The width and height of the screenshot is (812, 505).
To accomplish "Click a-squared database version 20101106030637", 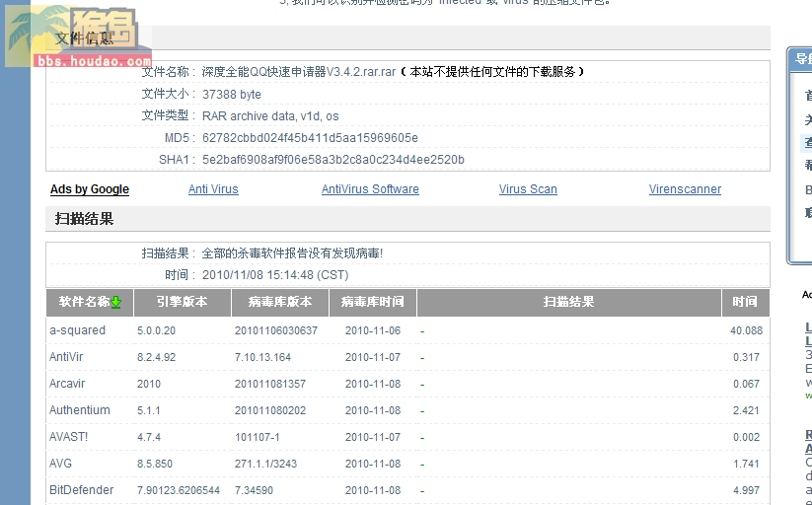I will tap(276, 330).
